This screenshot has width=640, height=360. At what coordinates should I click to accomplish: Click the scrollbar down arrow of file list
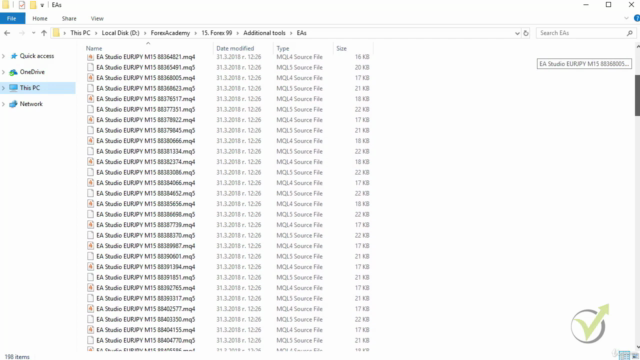click(638, 347)
